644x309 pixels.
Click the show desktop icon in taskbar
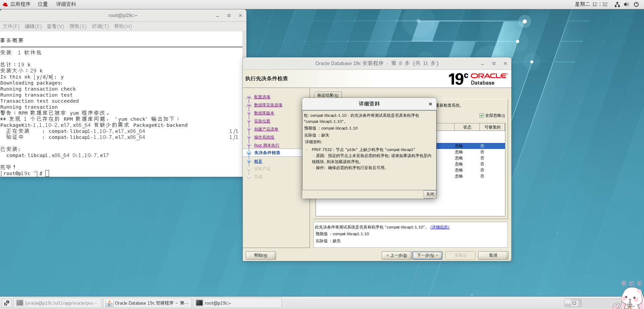click(x=7, y=303)
